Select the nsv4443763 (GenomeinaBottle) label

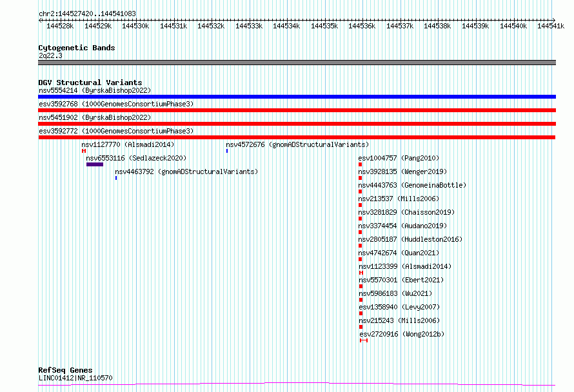[x=412, y=185]
